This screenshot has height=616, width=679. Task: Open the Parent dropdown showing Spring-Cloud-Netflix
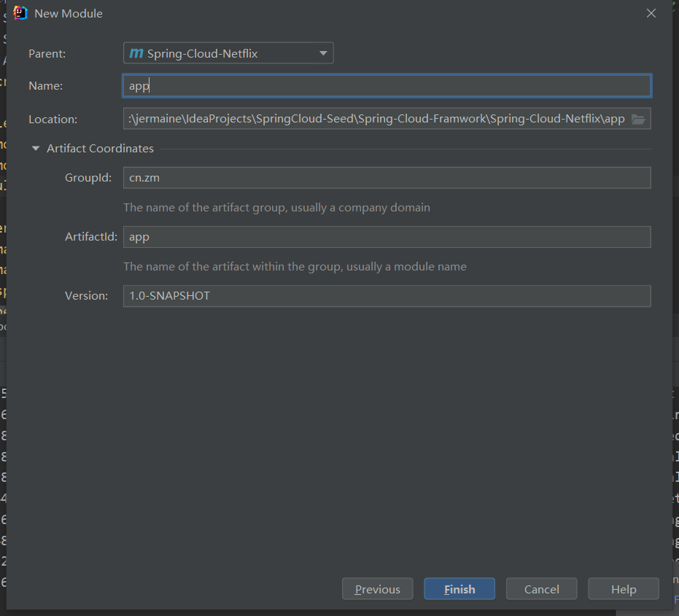click(228, 53)
